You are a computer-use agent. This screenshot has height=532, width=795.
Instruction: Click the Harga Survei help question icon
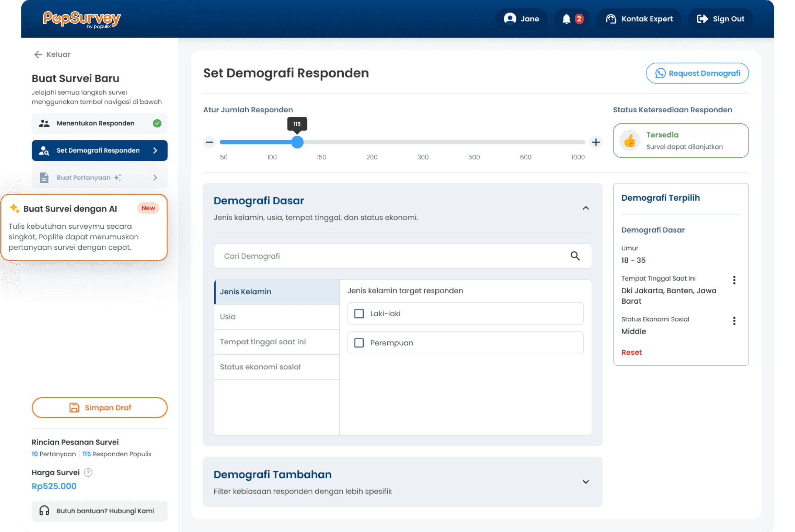(x=88, y=472)
